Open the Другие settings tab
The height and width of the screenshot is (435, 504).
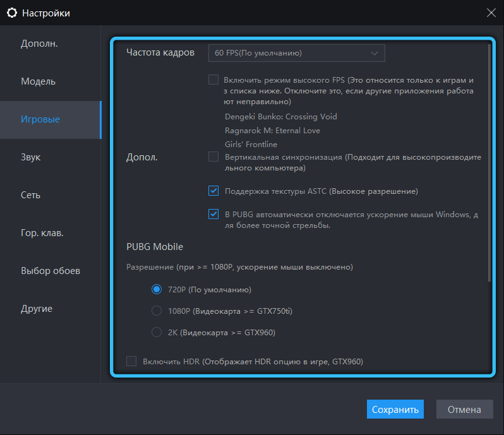click(37, 309)
